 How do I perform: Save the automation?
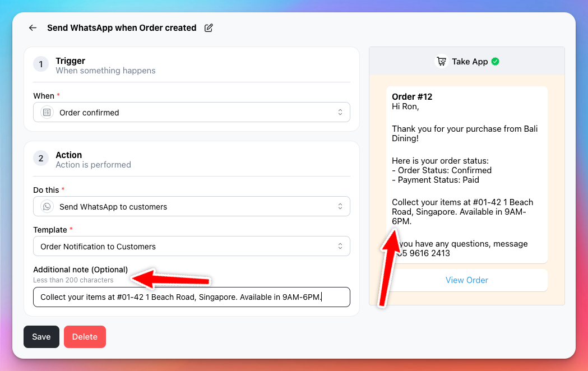(41, 336)
